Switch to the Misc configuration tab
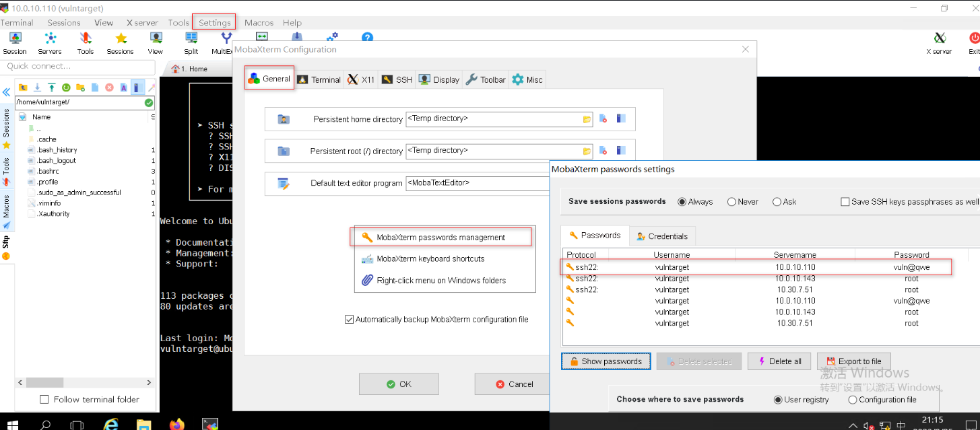 click(x=527, y=79)
